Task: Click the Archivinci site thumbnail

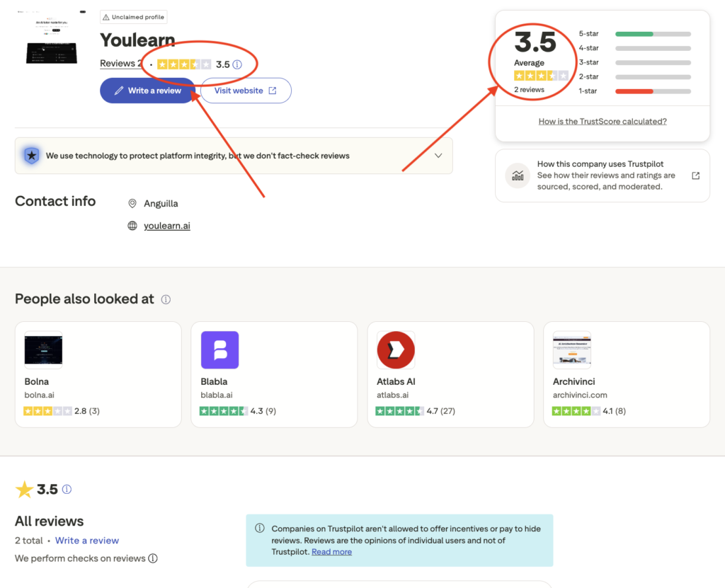Action: coord(572,350)
